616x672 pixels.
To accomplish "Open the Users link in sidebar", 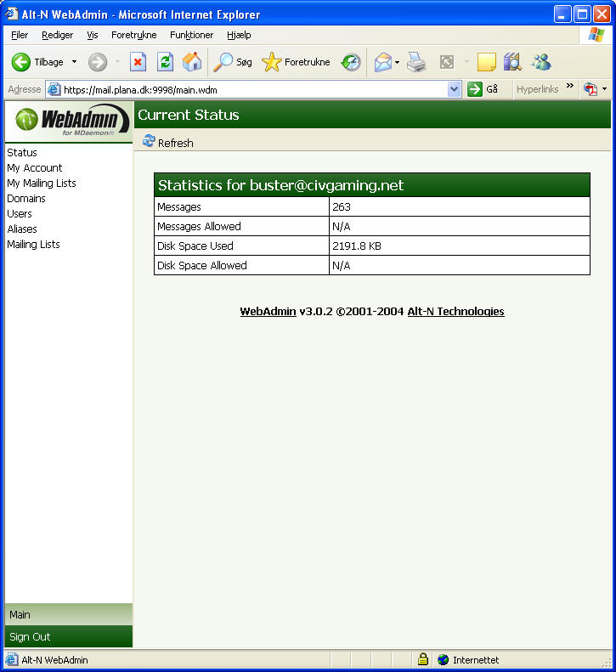I will (20, 213).
